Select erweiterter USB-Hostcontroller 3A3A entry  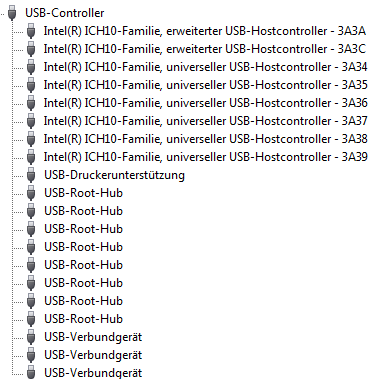(205, 31)
